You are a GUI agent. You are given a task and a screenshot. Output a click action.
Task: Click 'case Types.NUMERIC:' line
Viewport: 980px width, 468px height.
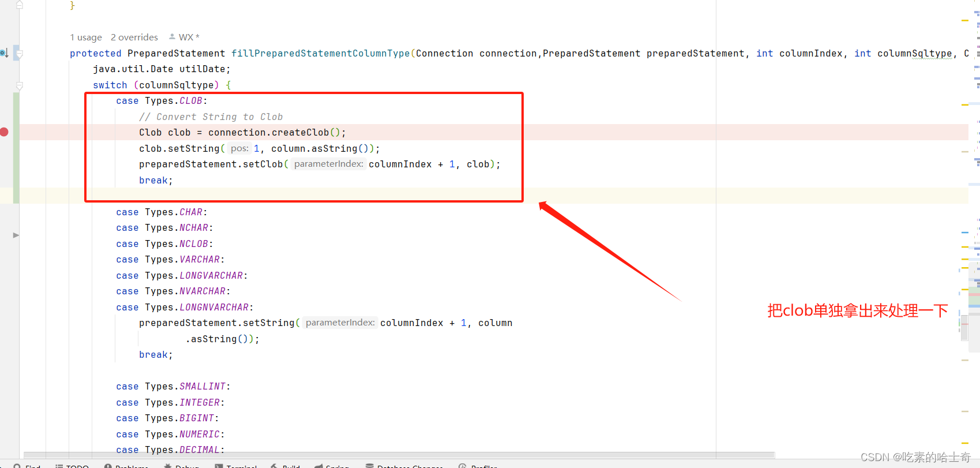pyautogui.click(x=170, y=435)
